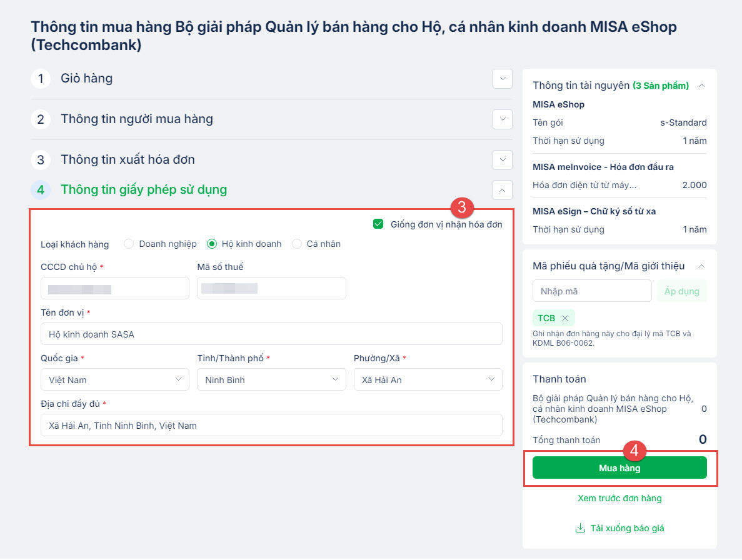Viewport: 742px width, 560px height.
Task: Click Tải xuống báo giá link
Action: [627, 529]
